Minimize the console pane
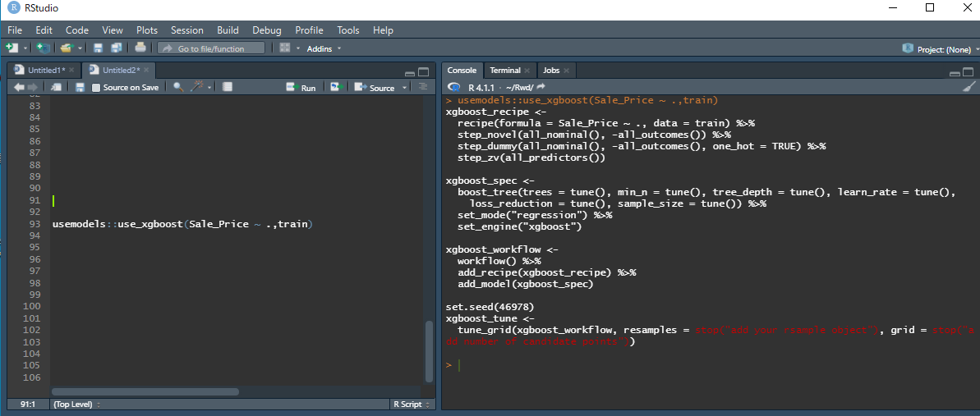This screenshot has height=416, width=980. (x=955, y=72)
